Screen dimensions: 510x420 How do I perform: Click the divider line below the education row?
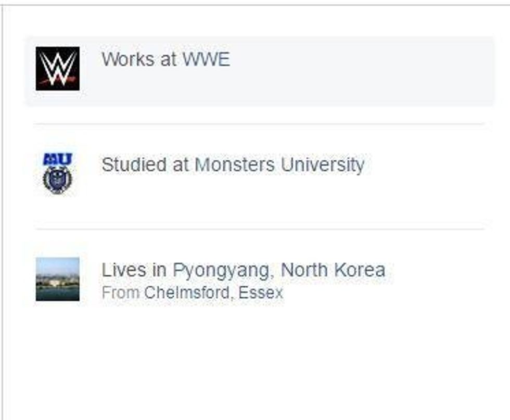[x=260, y=228]
